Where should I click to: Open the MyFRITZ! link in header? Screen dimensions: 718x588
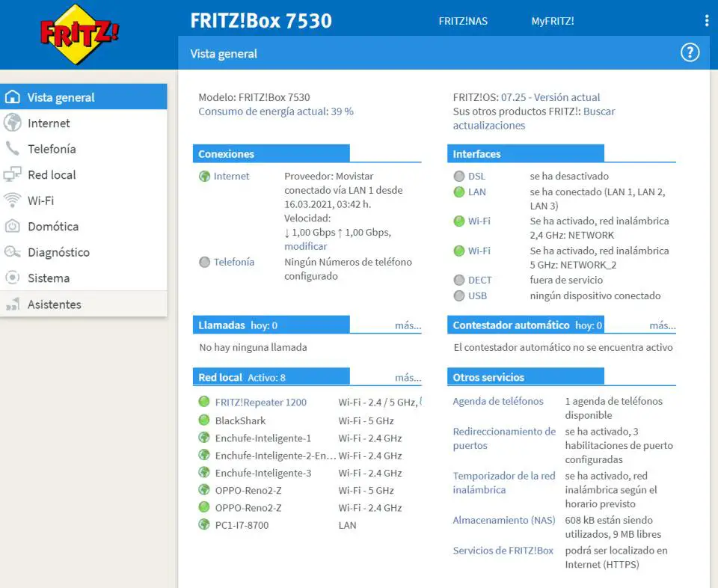(553, 21)
